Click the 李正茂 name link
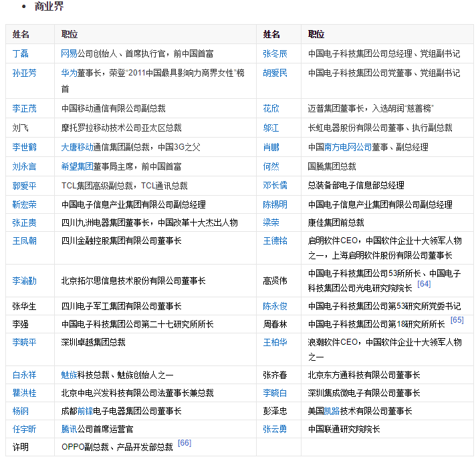476x457 pixels. click(24, 108)
